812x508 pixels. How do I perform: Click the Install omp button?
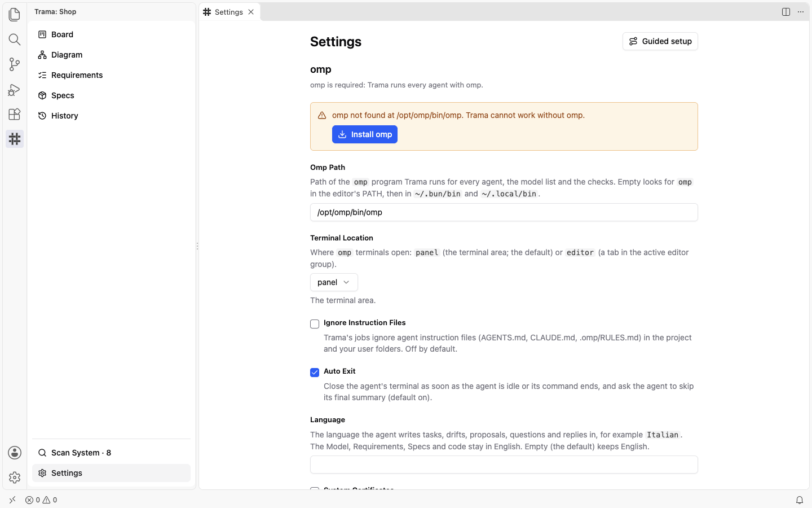tap(365, 134)
